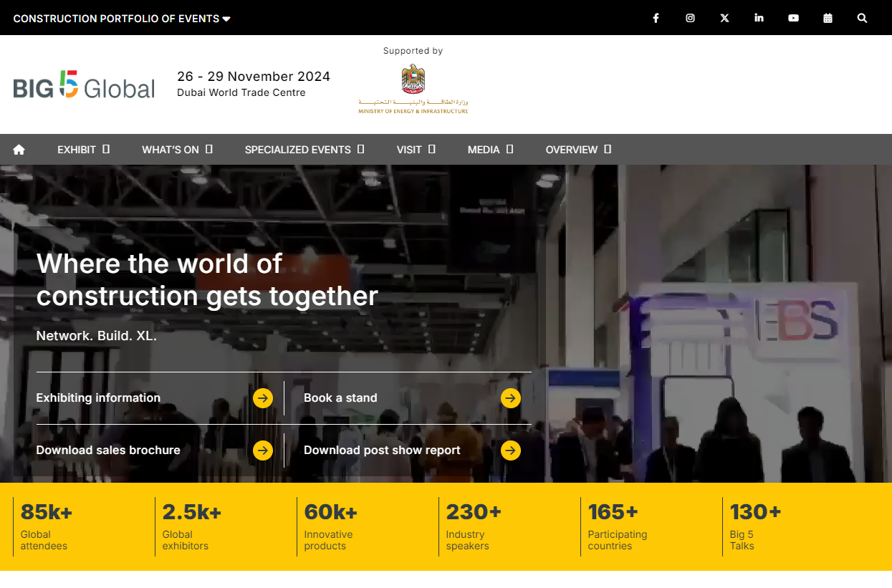This screenshot has height=588, width=892.
Task: Click the Supported by label
Action: click(x=413, y=51)
